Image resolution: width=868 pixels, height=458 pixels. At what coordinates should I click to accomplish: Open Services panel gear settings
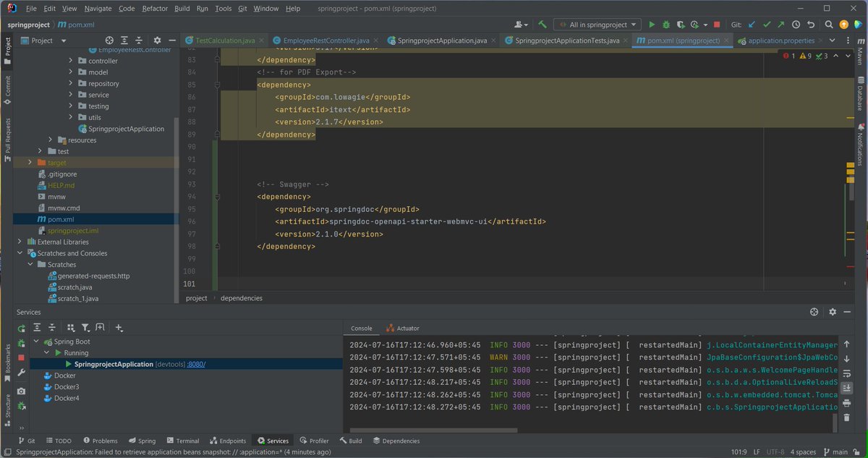click(833, 311)
